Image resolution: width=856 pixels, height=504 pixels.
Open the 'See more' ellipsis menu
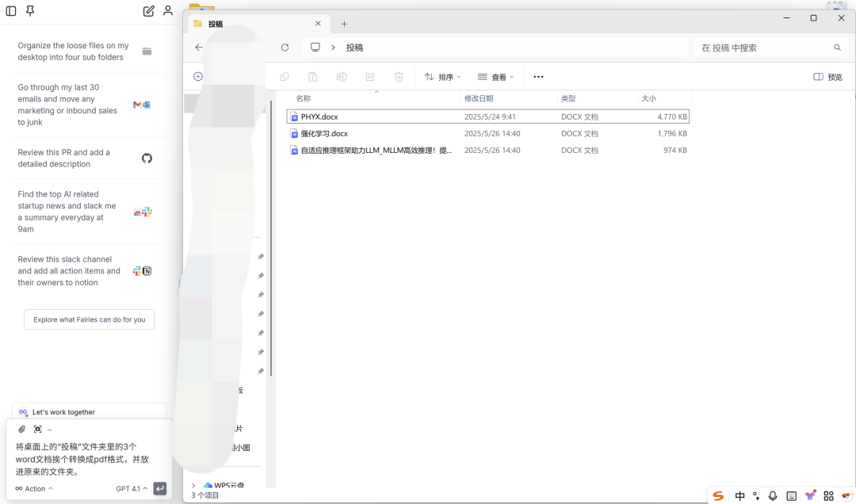539,77
